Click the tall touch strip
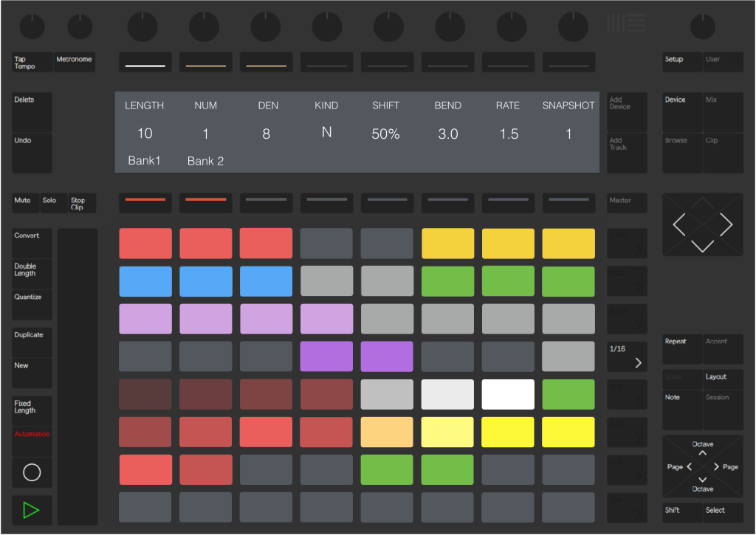The width and height of the screenshot is (756, 535). [78, 376]
